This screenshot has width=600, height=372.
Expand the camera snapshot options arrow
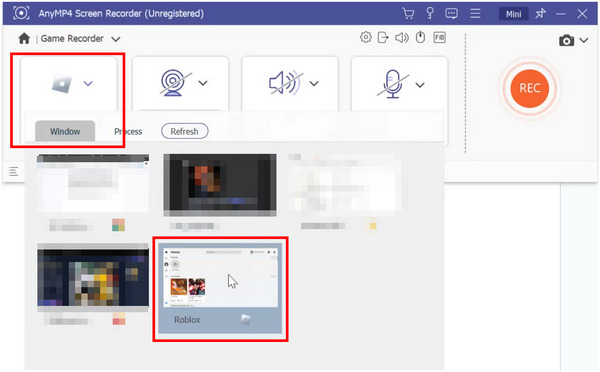click(x=584, y=40)
